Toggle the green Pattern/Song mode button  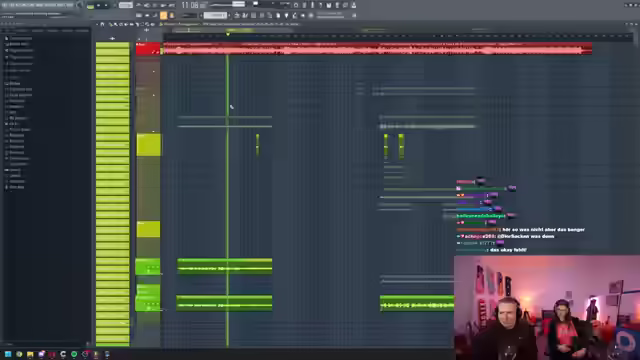91,6
